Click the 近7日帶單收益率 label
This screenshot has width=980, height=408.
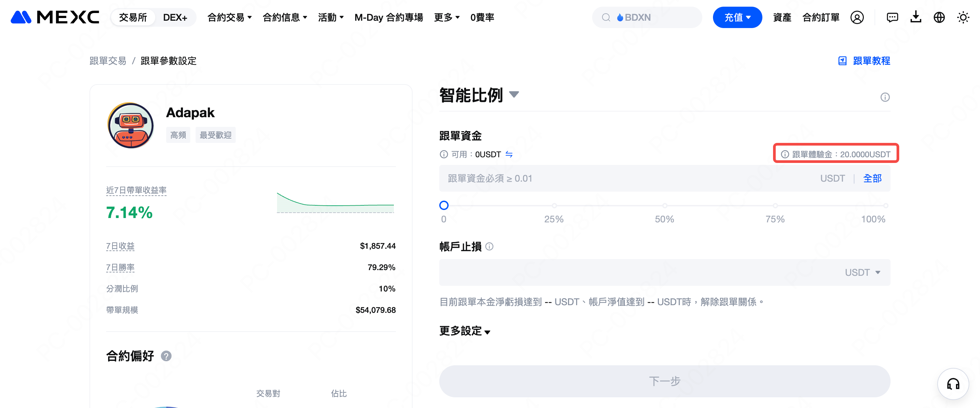pos(136,190)
